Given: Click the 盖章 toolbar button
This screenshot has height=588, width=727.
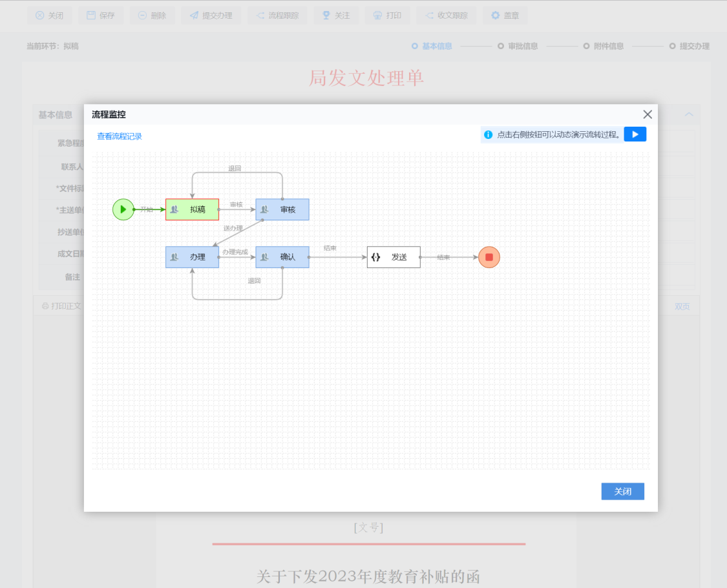Looking at the screenshot, I should coord(505,16).
